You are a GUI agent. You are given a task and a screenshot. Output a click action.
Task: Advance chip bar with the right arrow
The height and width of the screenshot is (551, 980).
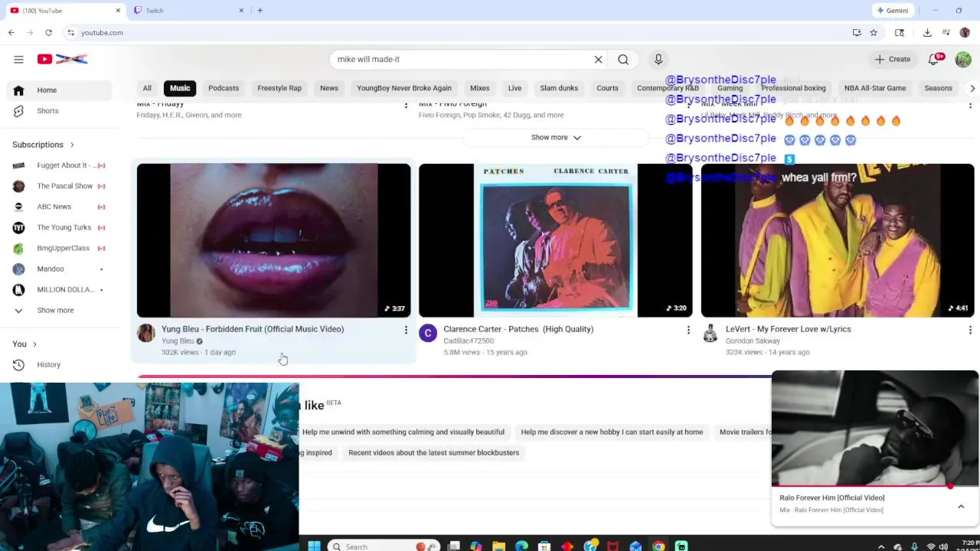972,88
